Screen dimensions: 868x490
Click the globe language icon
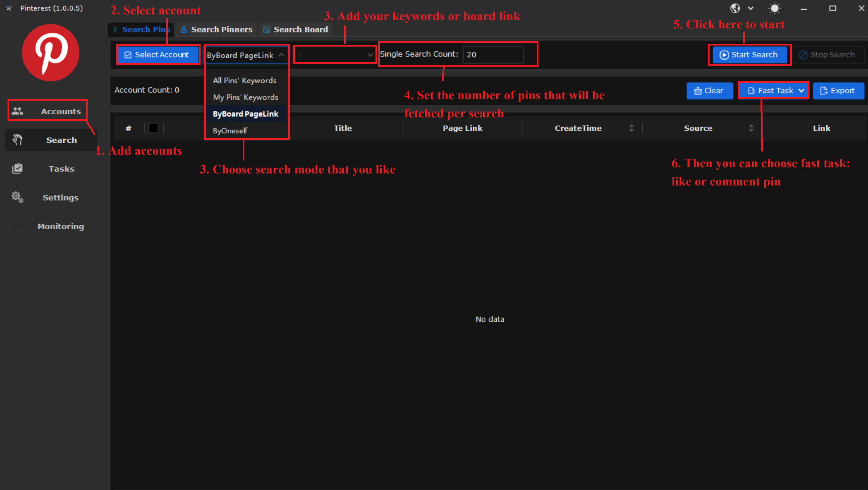click(735, 8)
